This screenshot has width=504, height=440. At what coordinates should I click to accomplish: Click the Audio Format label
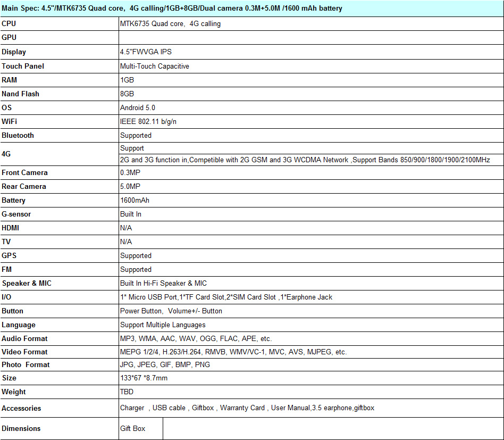[60, 339]
